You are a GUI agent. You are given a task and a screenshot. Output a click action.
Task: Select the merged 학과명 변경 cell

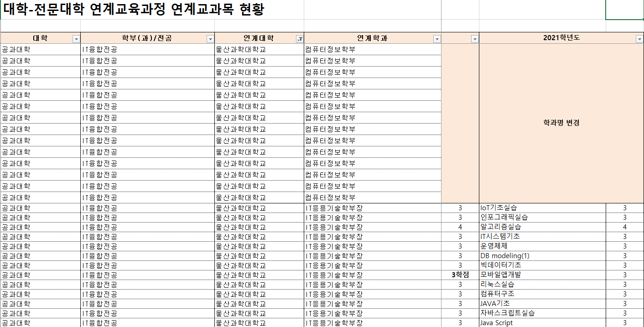pos(561,123)
